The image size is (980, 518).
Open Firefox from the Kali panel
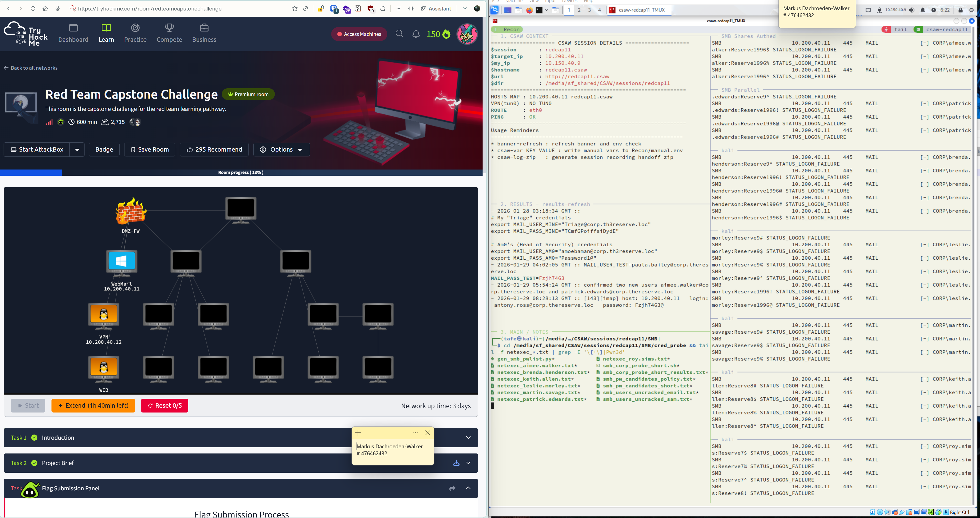529,10
